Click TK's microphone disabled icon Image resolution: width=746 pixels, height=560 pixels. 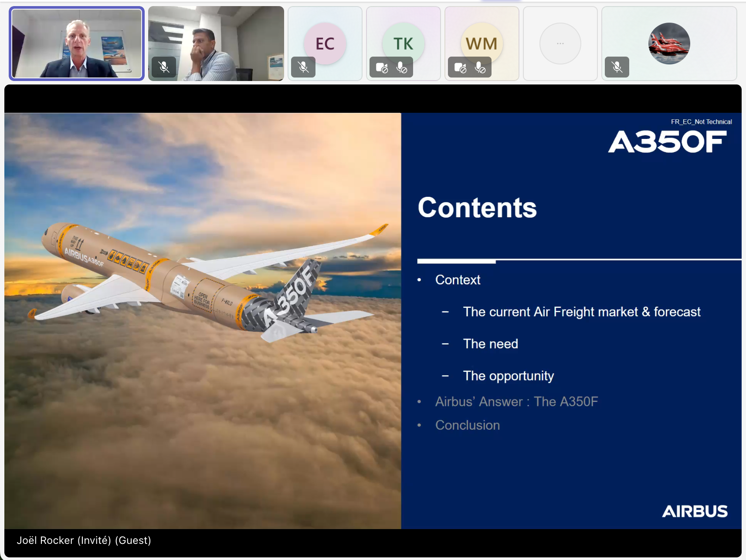tap(401, 67)
